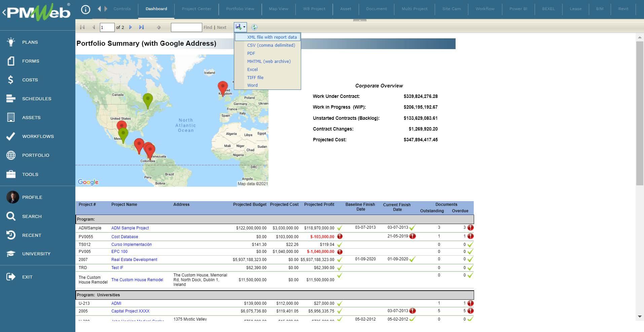Open Tools briefcase icon
The width and height of the screenshot is (644, 332).
tap(11, 174)
